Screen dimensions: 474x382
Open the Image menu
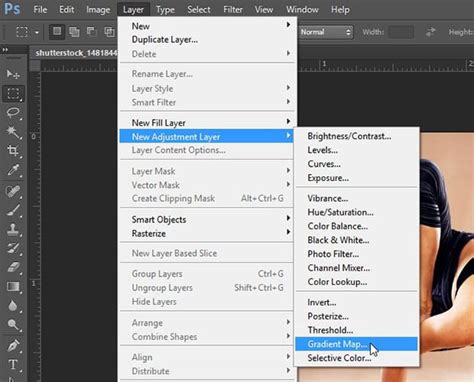click(98, 10)
